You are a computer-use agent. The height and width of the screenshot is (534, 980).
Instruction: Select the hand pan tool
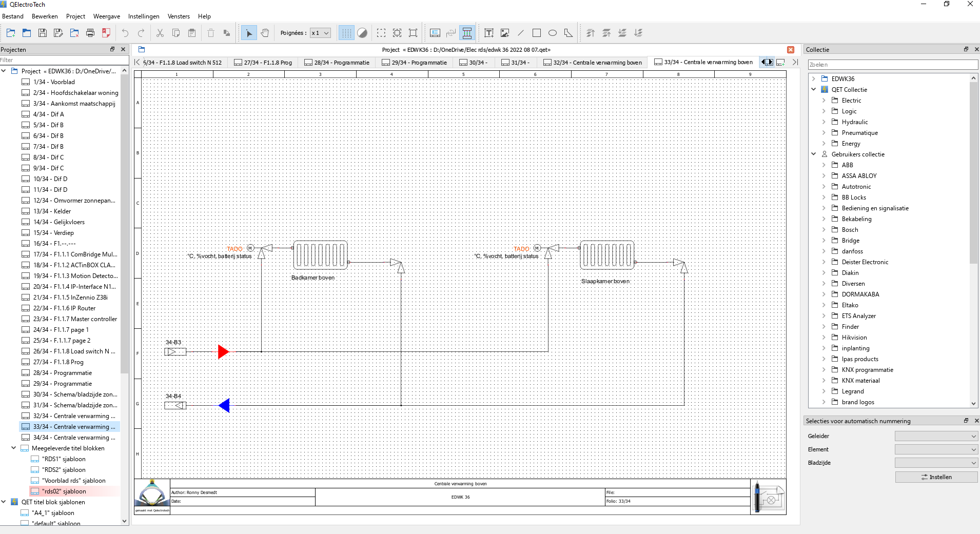(265, 33)
